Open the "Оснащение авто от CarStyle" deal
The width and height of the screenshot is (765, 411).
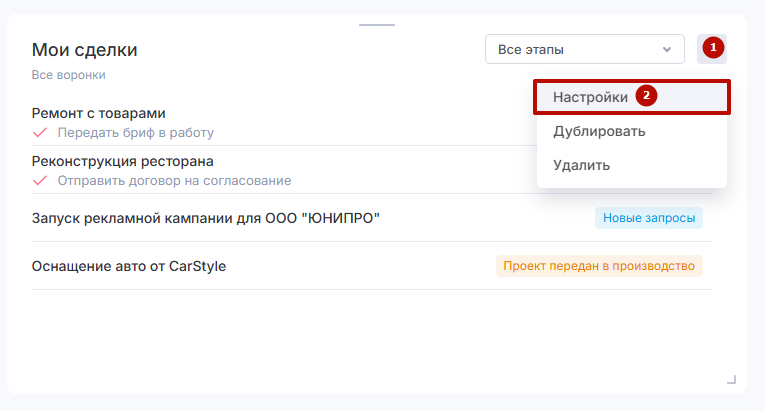[x=129, y=266]
